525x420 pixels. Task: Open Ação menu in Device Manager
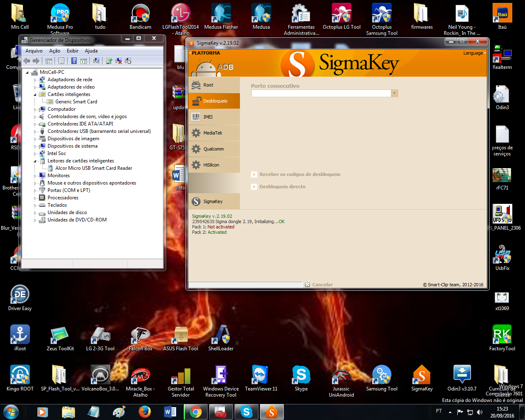tap(55, 51)
